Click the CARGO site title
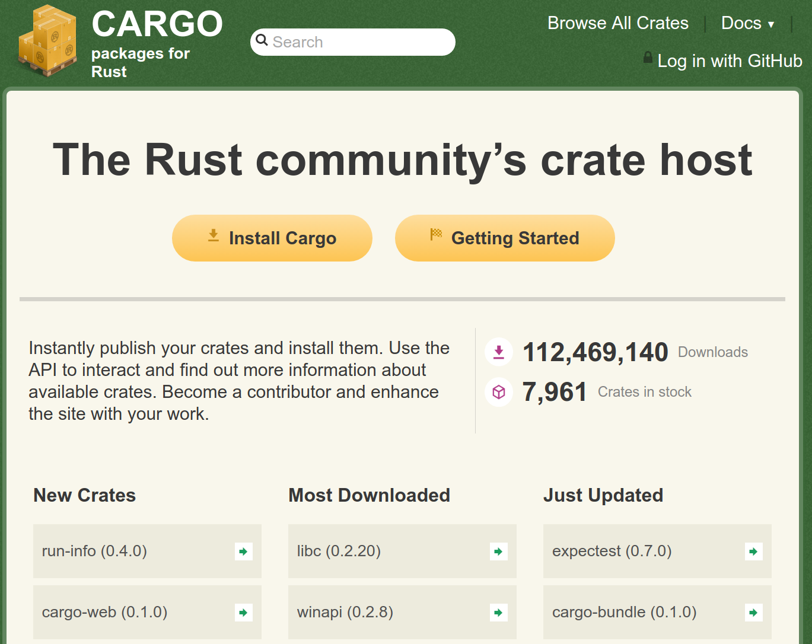The height and width of the screenshot is (644, 812). pos(157,24)
